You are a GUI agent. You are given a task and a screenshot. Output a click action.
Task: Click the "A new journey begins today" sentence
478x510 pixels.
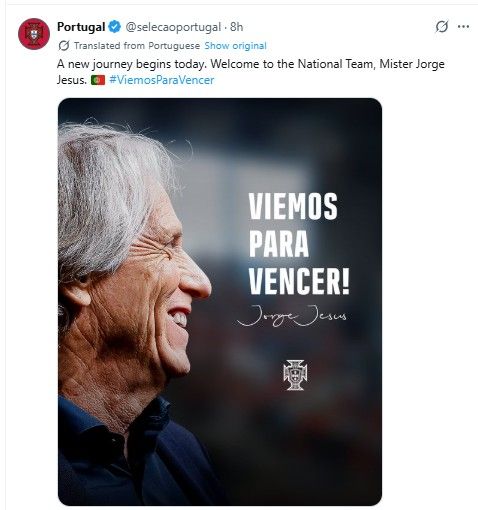(132, 64)
